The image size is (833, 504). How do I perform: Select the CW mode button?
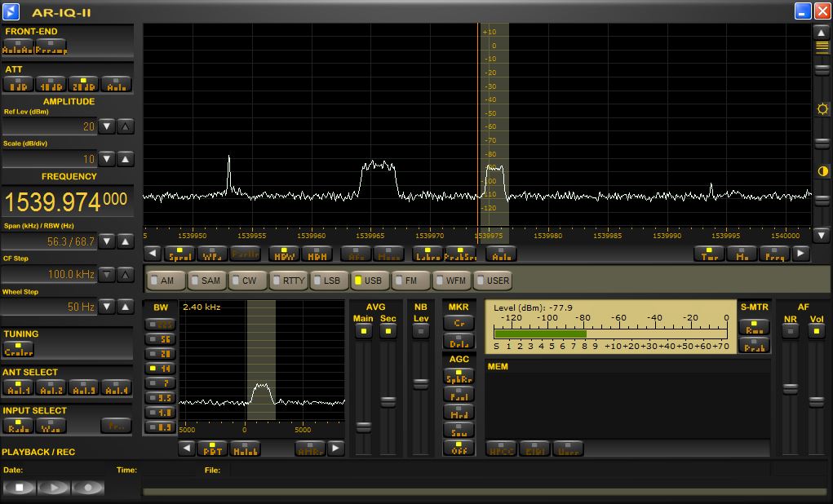(247, 281)
